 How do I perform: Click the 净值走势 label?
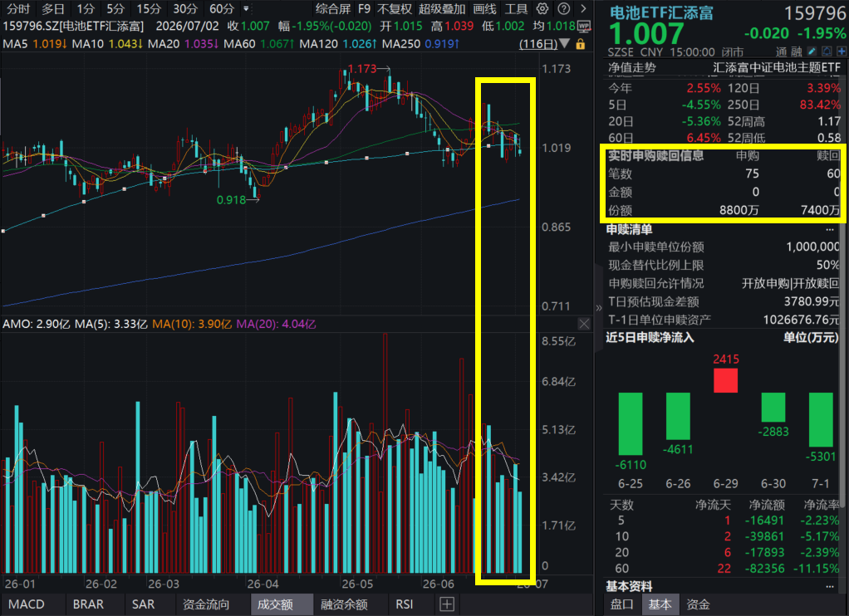click(631, 67)
